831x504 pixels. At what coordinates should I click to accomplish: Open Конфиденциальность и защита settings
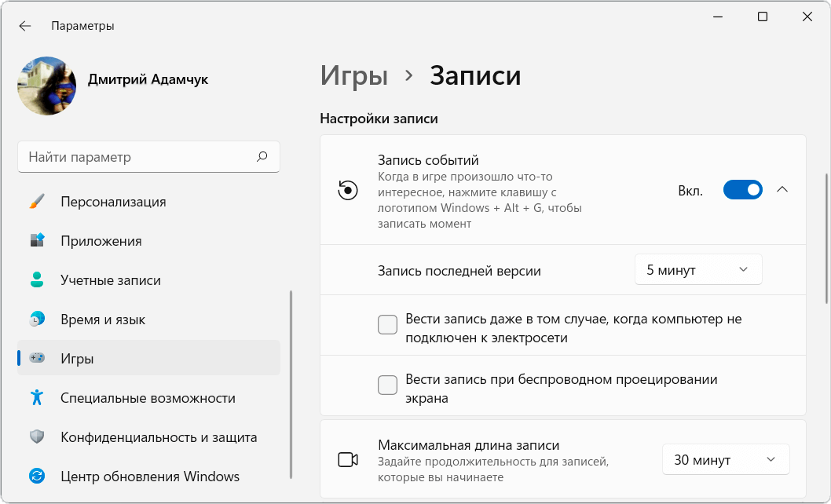[x=159, y=437]
